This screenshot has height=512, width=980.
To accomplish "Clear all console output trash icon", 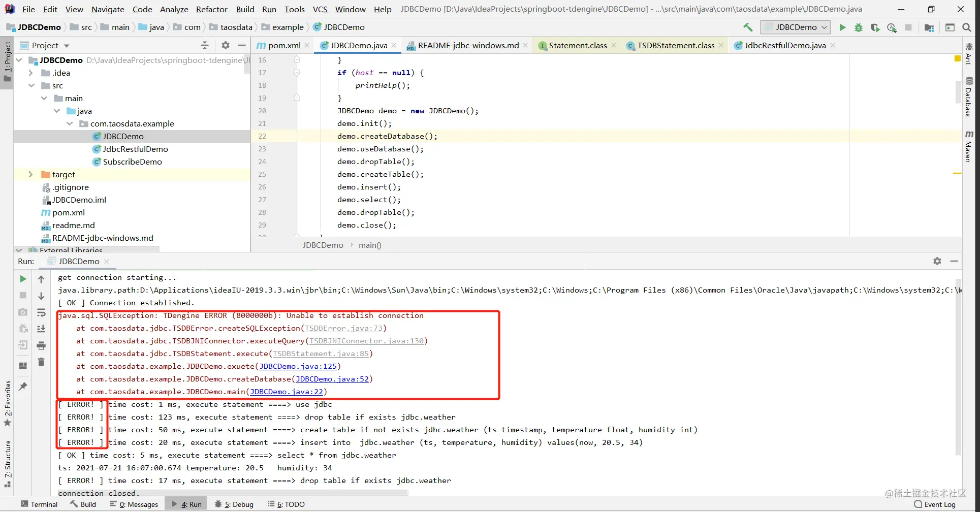I will click(x=41, y=362).
